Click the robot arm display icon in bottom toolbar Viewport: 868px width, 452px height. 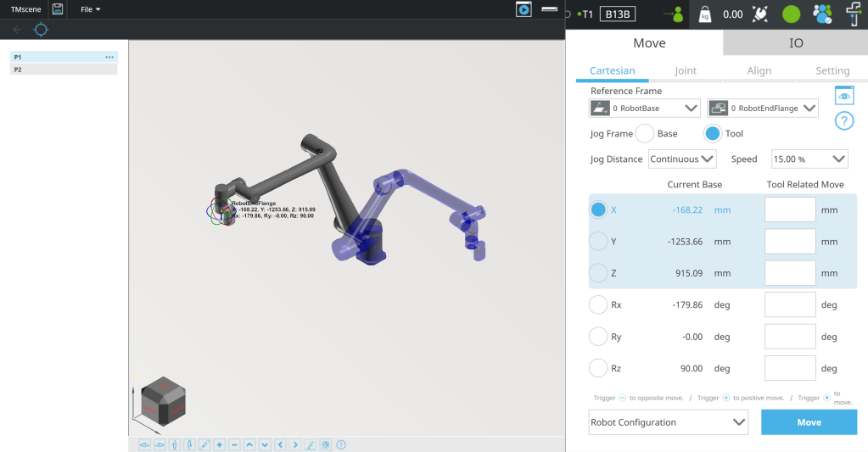coord(311,445)
